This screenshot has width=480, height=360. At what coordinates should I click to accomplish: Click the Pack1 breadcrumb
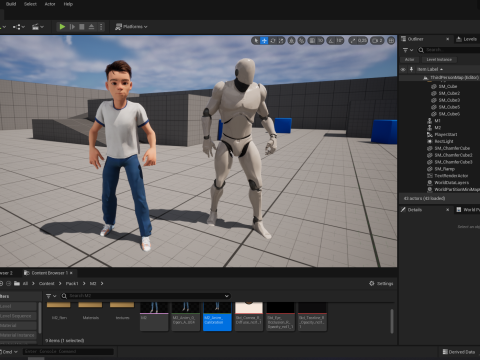(72, 284)
